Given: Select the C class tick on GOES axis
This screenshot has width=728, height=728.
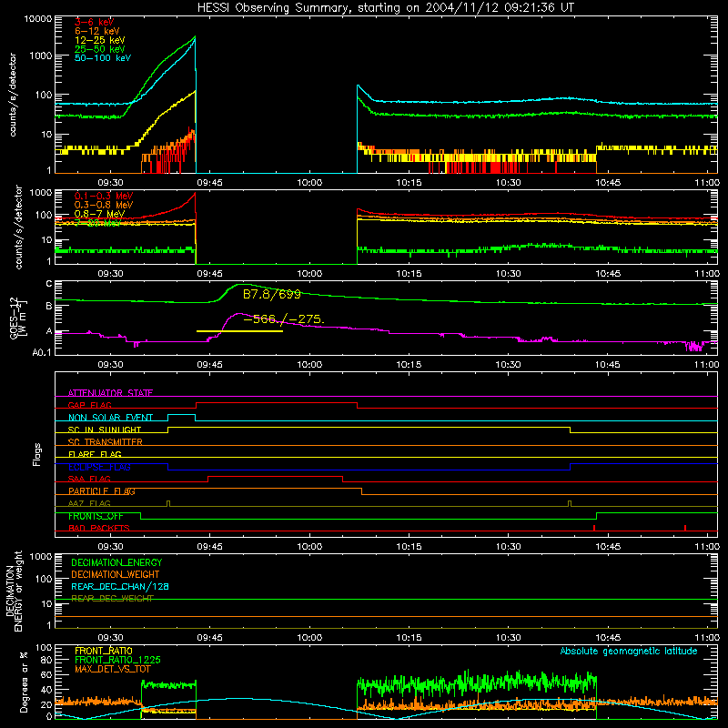Looking at the screenshot, I should [49, 284].
